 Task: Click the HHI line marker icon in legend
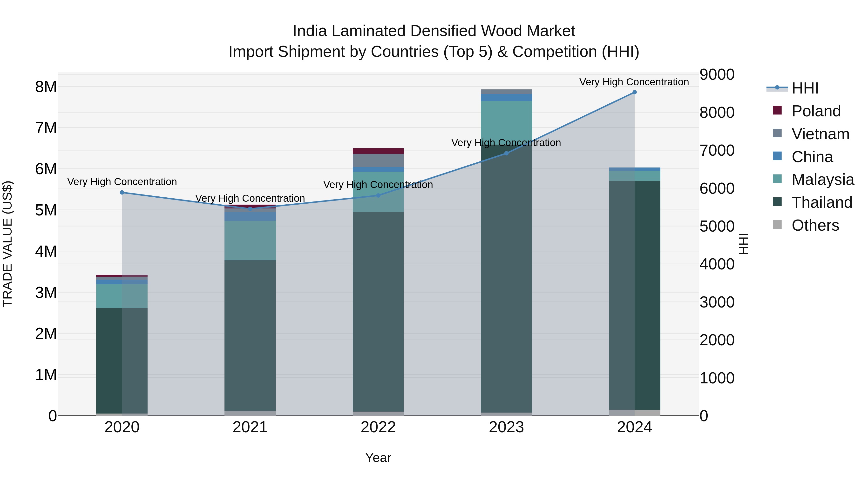(777, 87)
